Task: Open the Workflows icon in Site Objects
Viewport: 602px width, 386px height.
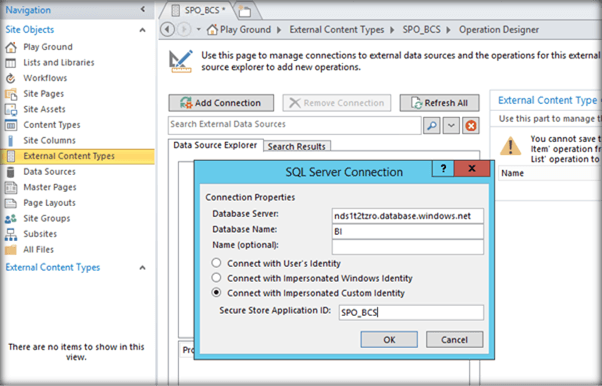Action: pyautogui.click(x=11, y=78)
